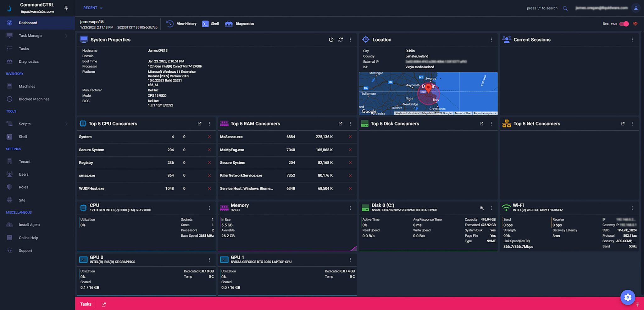The height and width of the screenshot is (310, 644).
Task: Kill the smss.exe process with the red X
Action: pyautogui.click(x=209, y=176)
